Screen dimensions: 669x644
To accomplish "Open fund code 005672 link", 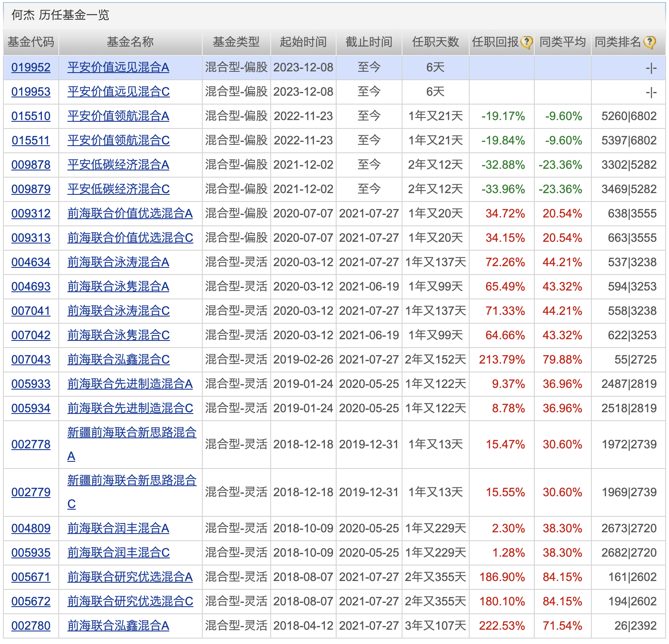I will 31,602.
